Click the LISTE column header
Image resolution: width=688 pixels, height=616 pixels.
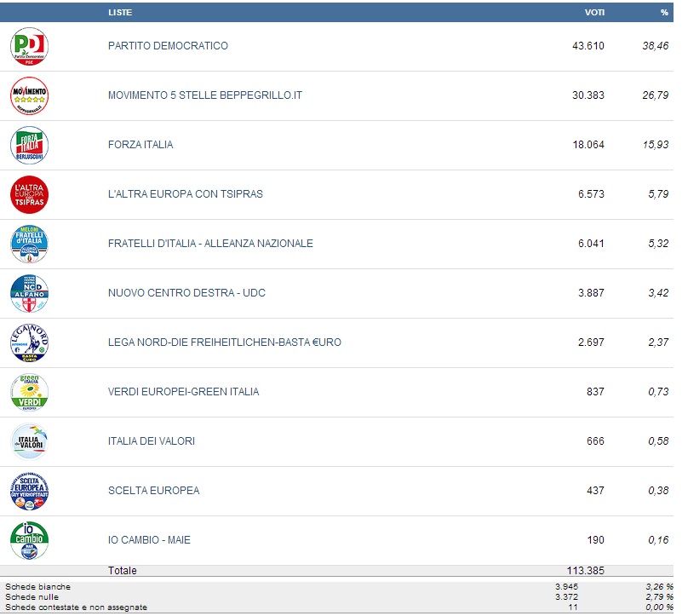(120, 13)
